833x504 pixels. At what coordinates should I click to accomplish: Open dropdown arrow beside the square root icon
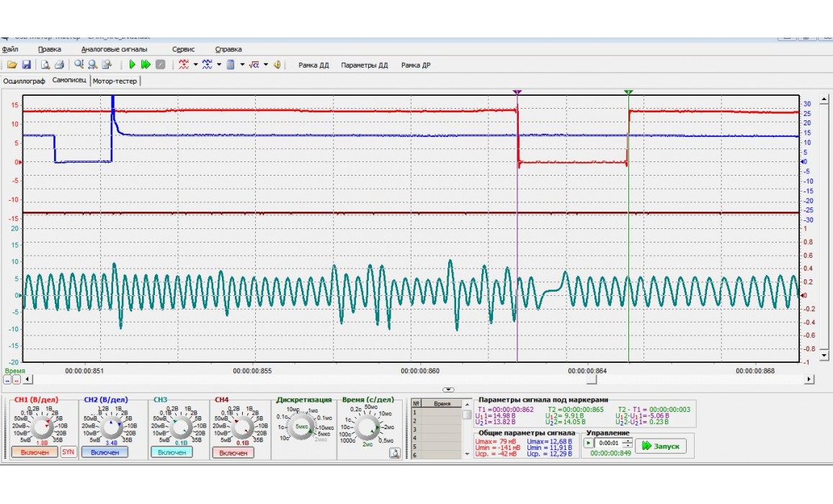click(265, 65)
